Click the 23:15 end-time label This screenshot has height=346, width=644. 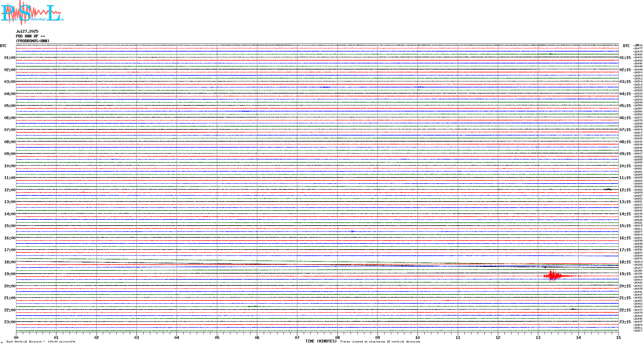pos(625,322)
